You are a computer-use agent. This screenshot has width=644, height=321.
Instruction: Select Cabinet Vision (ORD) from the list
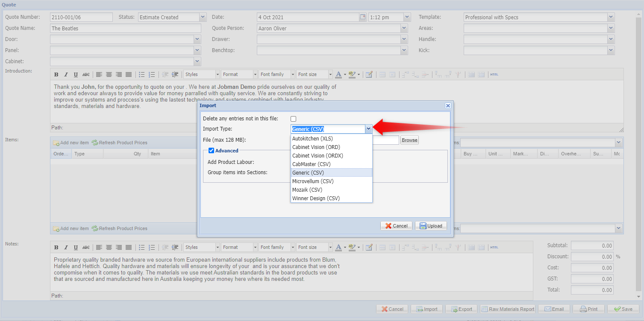pos(316,147)
